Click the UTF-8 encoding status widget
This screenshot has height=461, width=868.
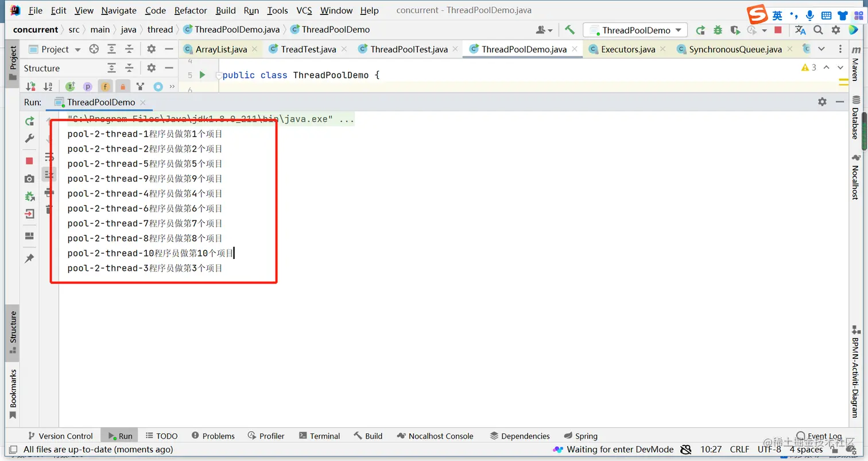point(769,450)
